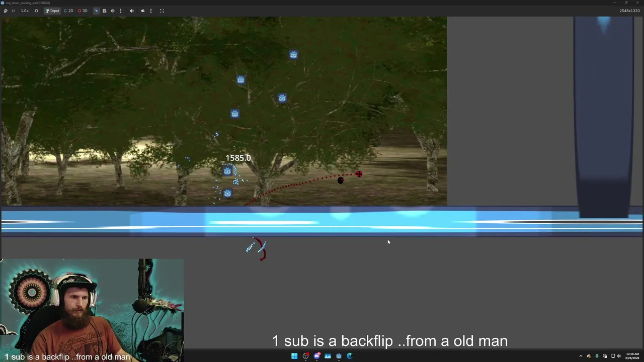Toggle camera override icon
Screen dimensions: 644x362
click(x=143, y=11)
